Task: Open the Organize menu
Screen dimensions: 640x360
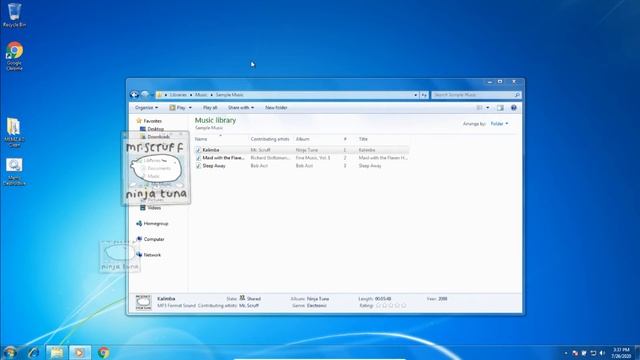Action: 146,108
